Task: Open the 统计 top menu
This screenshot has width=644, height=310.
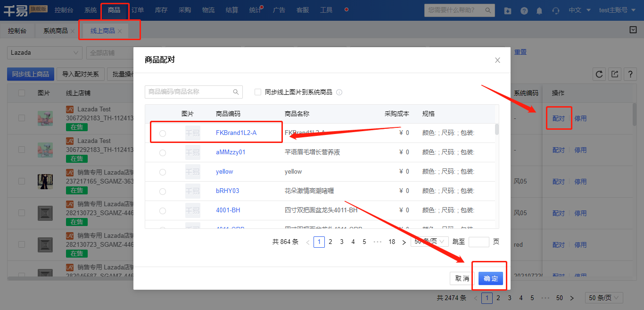Action: [255, 10]
